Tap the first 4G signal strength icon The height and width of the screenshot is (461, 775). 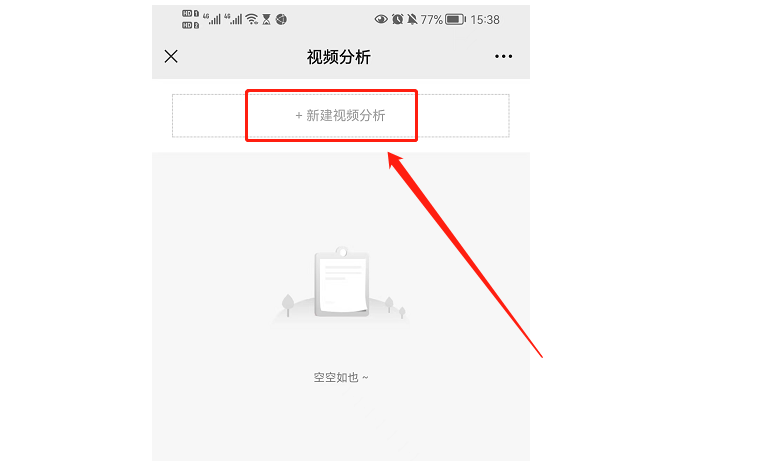(x=212, y=19)
